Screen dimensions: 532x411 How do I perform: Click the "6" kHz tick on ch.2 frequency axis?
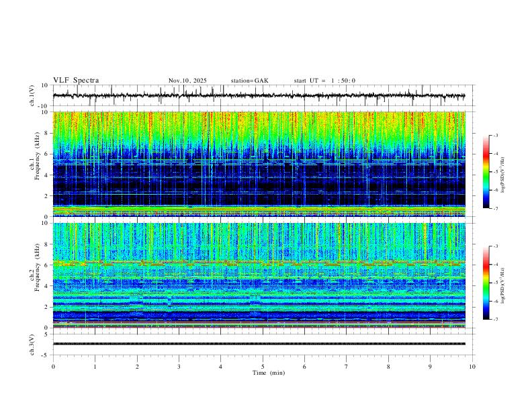tap(46, 265)
